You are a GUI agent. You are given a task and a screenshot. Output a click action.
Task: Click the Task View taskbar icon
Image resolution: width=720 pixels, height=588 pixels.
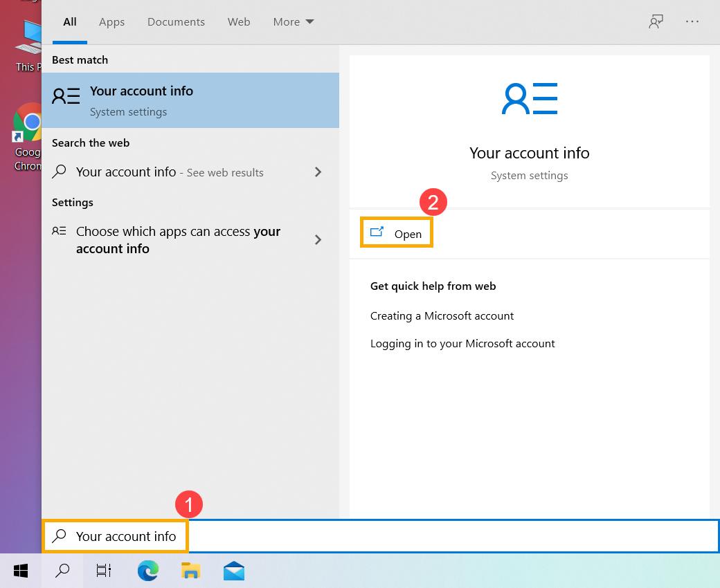click(x=103, y=571)
